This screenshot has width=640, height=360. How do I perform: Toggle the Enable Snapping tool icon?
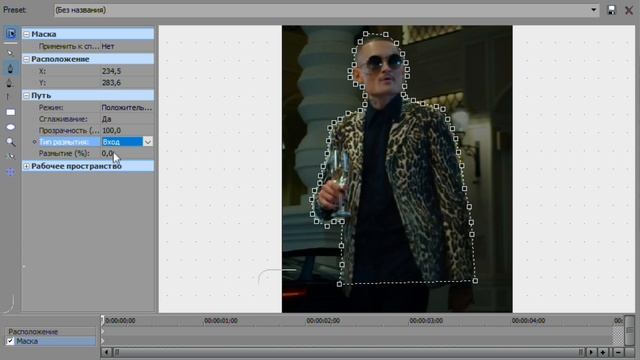point(11,156)
